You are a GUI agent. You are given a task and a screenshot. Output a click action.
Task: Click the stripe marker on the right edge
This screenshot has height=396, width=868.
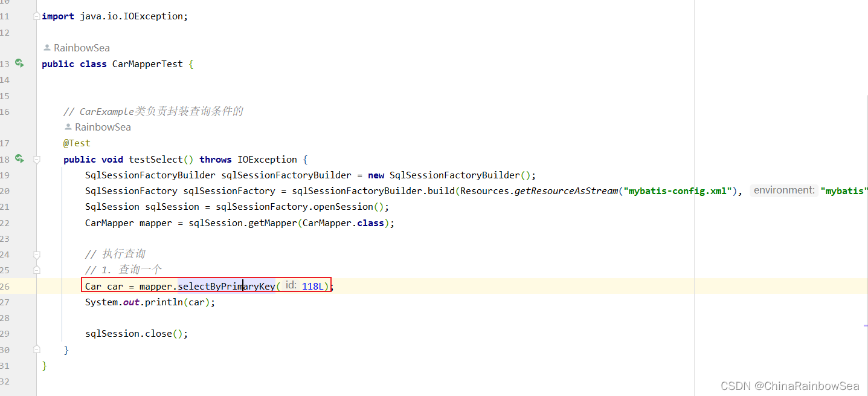coord(865,326)
